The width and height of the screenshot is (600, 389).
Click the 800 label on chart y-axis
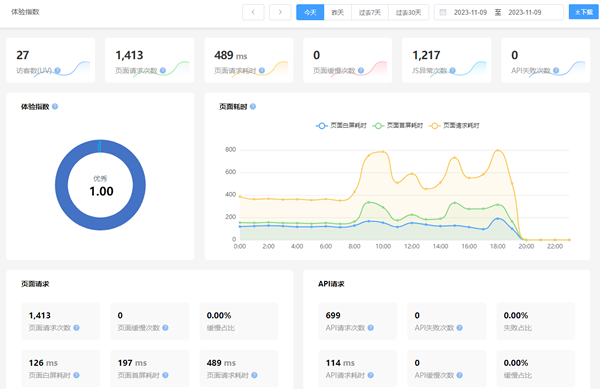click(230, 150)
